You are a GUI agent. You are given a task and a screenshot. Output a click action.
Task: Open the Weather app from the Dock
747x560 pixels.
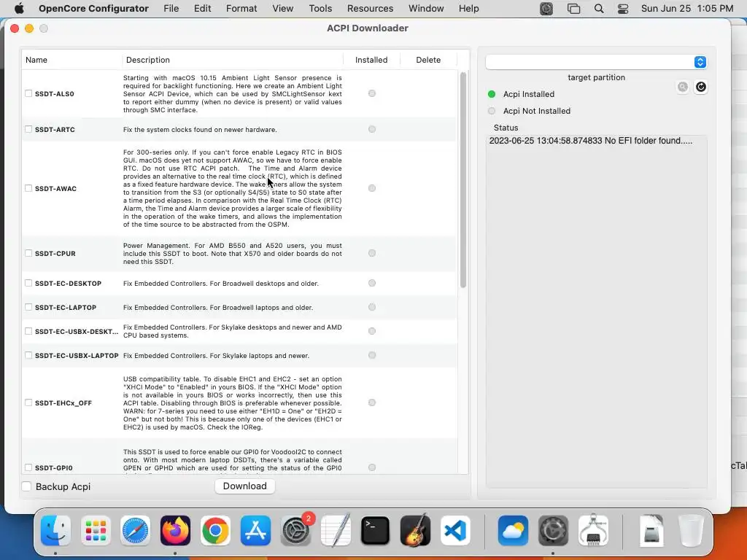click(513, 531)
